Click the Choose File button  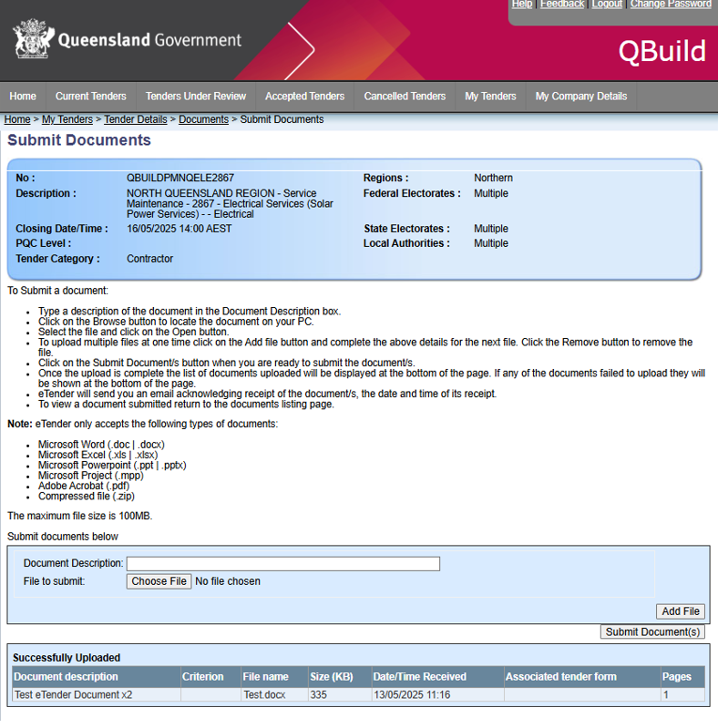point(159,581)
